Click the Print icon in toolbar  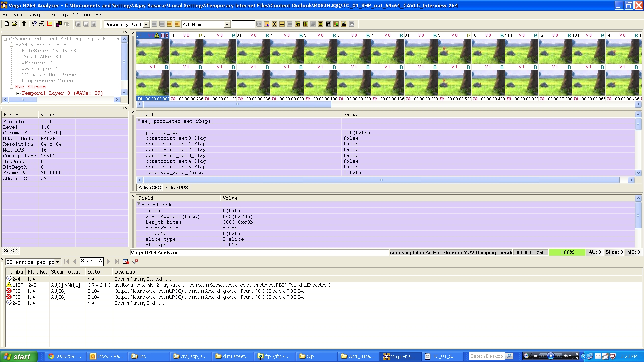tap(42, 24)
